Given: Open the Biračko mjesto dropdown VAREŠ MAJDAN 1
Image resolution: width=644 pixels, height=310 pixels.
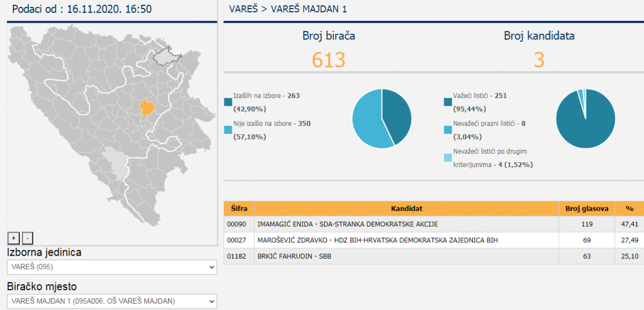Looking at the screenshot, I should [x=112, y=301].
